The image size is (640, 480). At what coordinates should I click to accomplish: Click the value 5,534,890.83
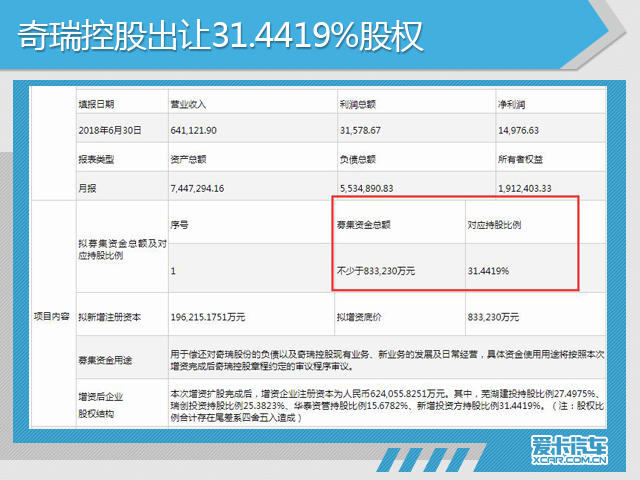coord(367,189)
